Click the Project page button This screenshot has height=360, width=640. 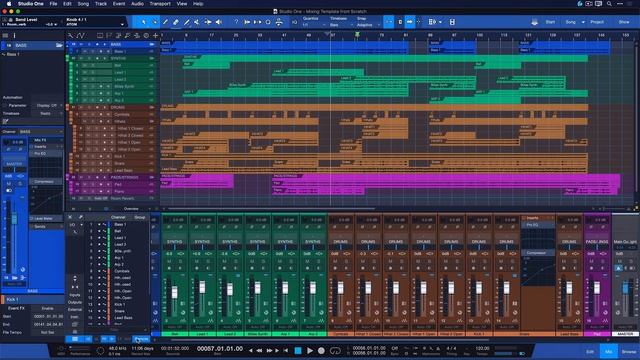coord(597,22)
